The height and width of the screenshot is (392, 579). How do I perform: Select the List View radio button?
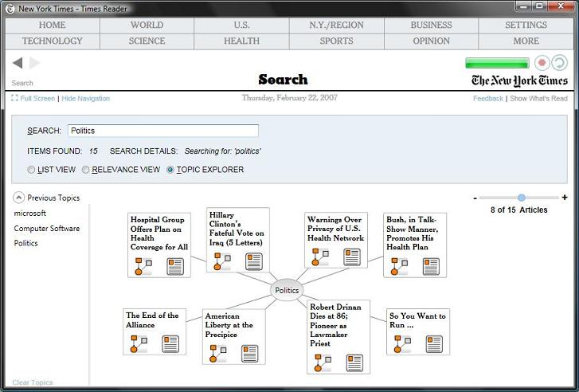coord(31,170)
